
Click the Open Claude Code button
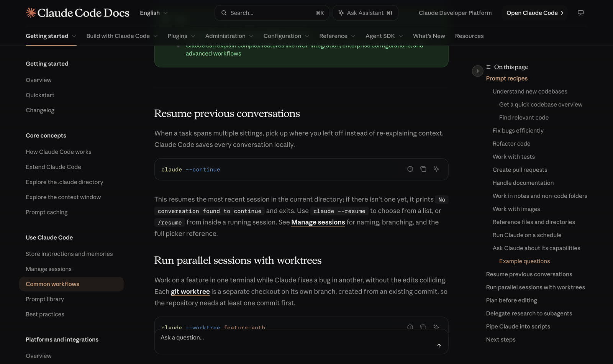[535, 13]
